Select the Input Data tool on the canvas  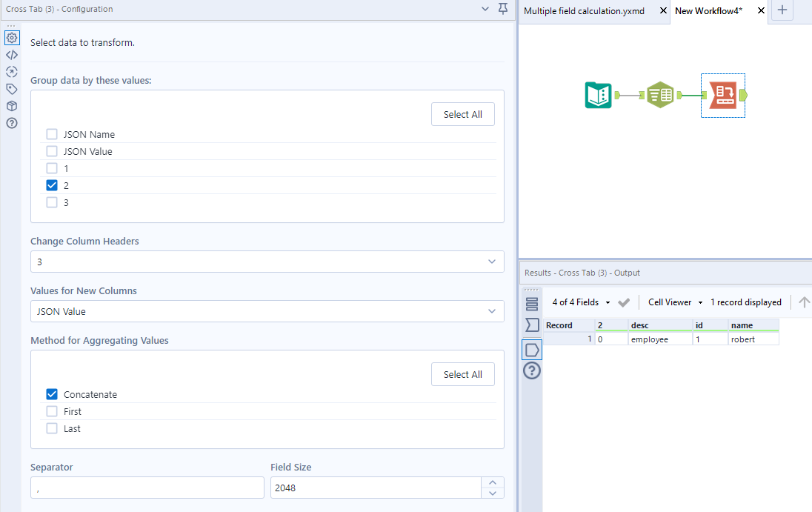coord(598,95)
